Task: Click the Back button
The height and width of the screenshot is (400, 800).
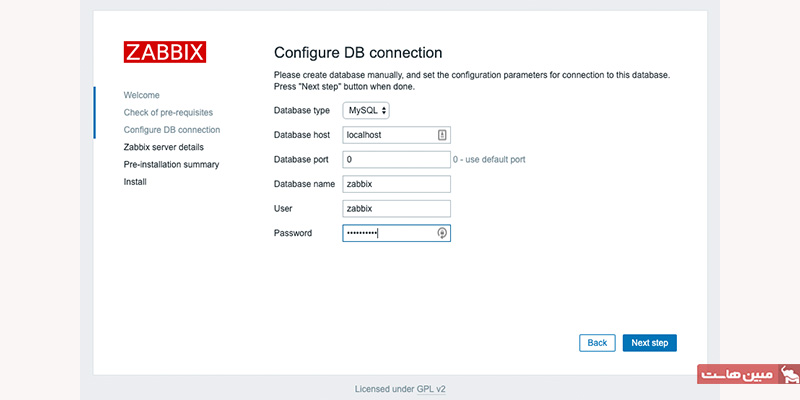Action: 597,343
